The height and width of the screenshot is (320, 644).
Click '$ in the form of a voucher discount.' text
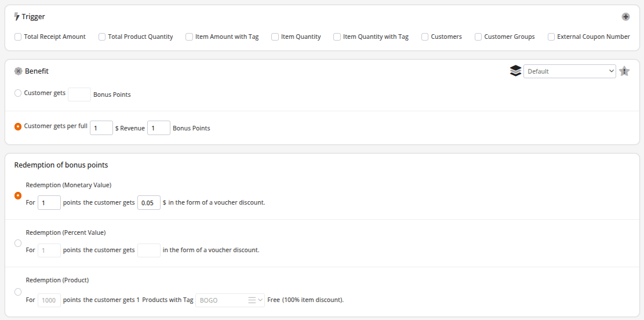click(x=214, y=202)
